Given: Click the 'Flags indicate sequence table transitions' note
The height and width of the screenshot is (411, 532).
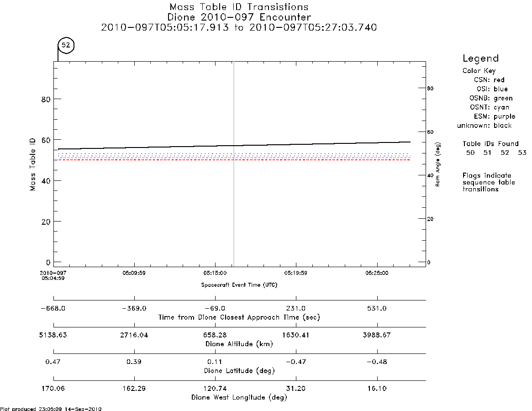Looking at the screenshot, I should click(489, 182).
